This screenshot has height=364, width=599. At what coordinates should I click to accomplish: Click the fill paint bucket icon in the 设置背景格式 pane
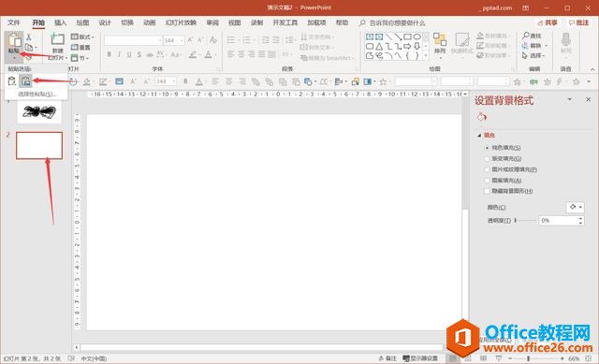(482, 117)
